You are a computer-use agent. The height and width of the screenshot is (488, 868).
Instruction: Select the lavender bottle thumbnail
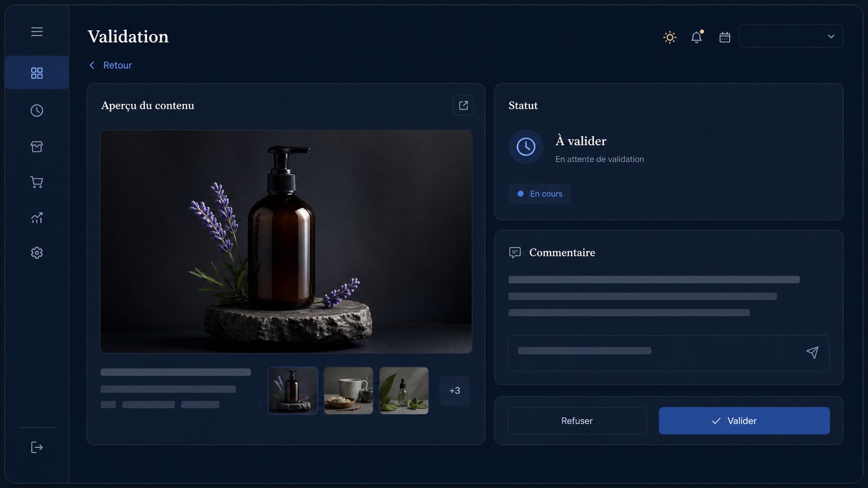tap(293, 390)
